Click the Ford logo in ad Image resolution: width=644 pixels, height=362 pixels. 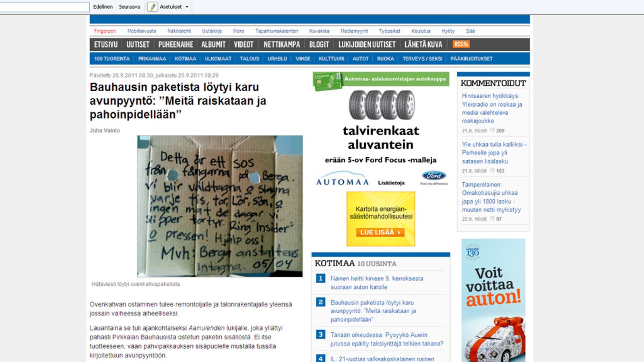[x=434, y=175]
